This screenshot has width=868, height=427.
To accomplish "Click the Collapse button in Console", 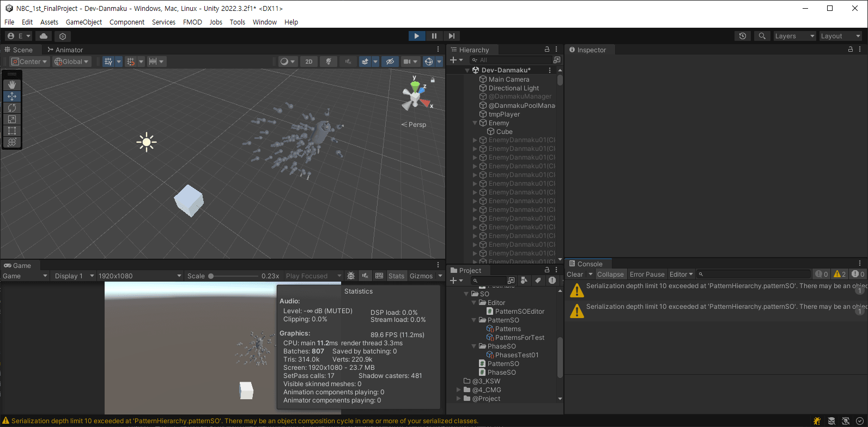I will [610, 274].
